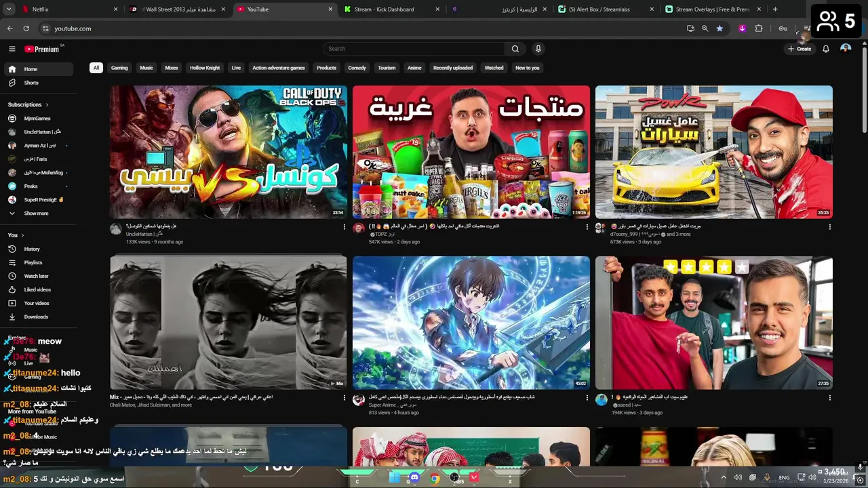Viewport: 868px width, 488px height.
Task: Expand the You section arrow
Action: click(x=22, y=235)
